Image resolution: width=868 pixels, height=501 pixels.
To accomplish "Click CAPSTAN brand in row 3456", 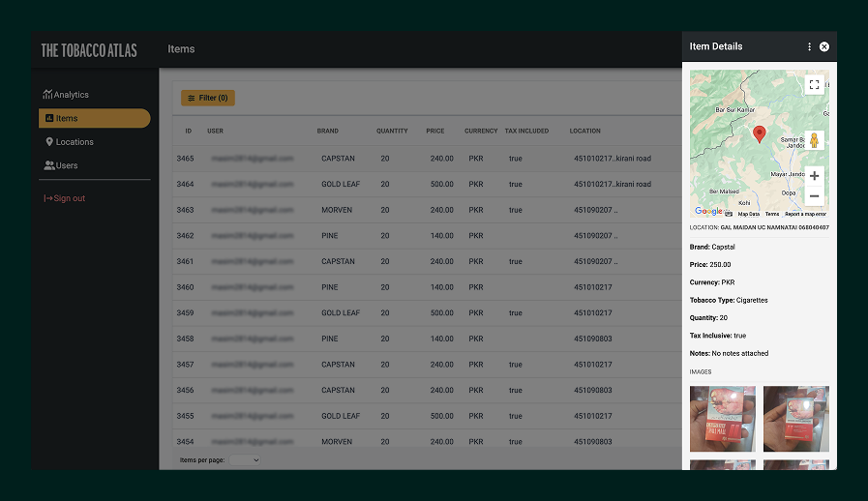I will [338, 391].
